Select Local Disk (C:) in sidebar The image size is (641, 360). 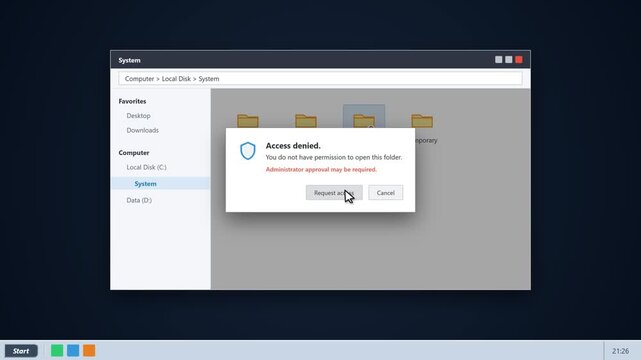click(146, 167)
